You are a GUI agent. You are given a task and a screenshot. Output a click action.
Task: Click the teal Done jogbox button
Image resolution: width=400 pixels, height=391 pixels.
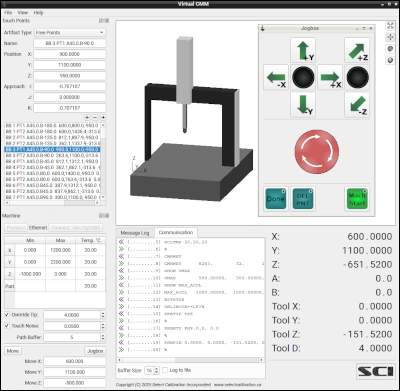(276, 199)
